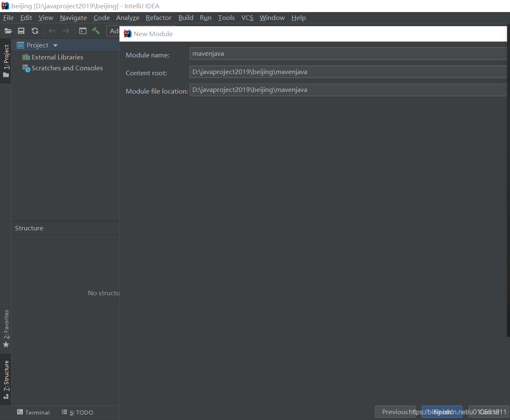Click the External Libraries bars icon

(26, 57)
